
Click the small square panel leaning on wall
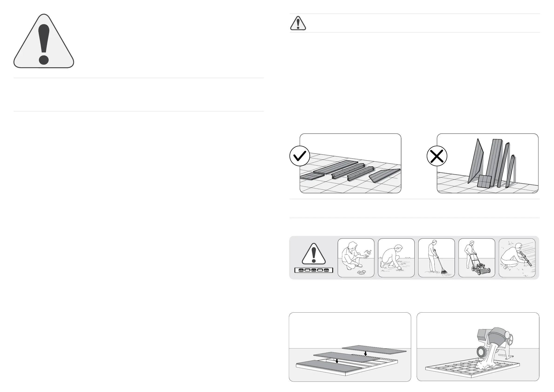(484, 181)
